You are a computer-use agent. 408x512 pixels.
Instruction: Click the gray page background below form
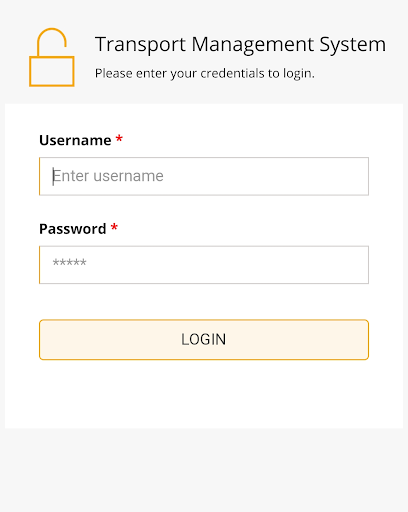[x=204, y=470]
